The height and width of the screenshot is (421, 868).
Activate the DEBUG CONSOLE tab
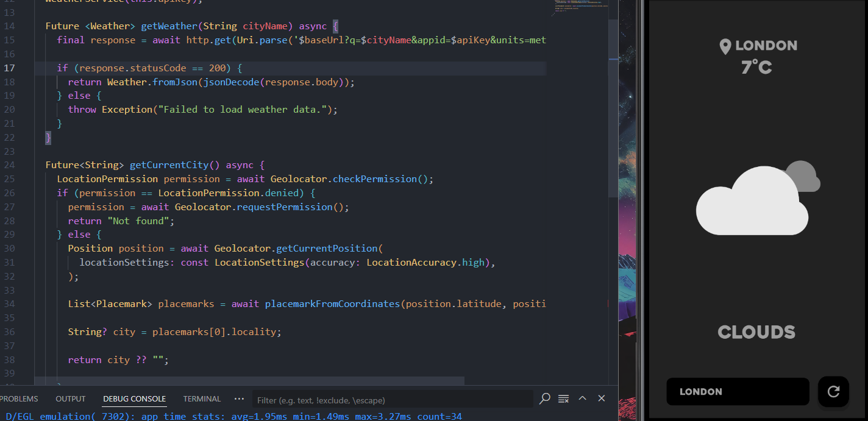(x=134, y=399)
